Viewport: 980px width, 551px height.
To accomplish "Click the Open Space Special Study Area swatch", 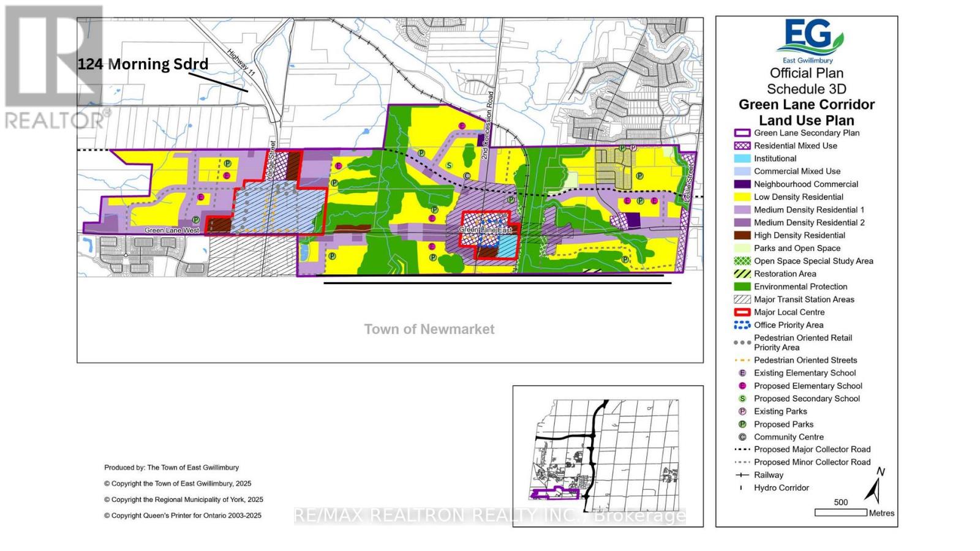I will pyautogui.click(x=742, y=261).
